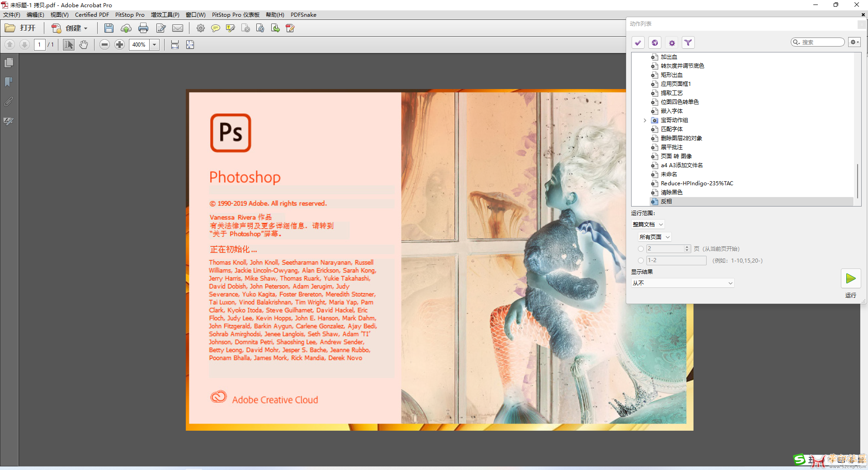
Task: Select the hand pan tool
Action: [84, 44]
